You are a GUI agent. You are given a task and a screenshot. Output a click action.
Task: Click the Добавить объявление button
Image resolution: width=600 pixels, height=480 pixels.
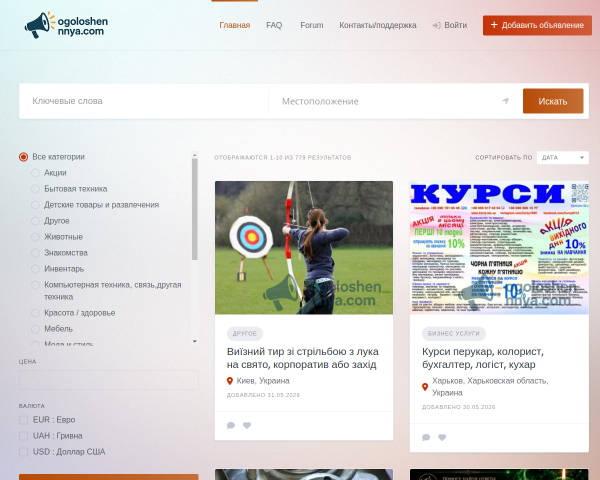click(x=537, y=25)
